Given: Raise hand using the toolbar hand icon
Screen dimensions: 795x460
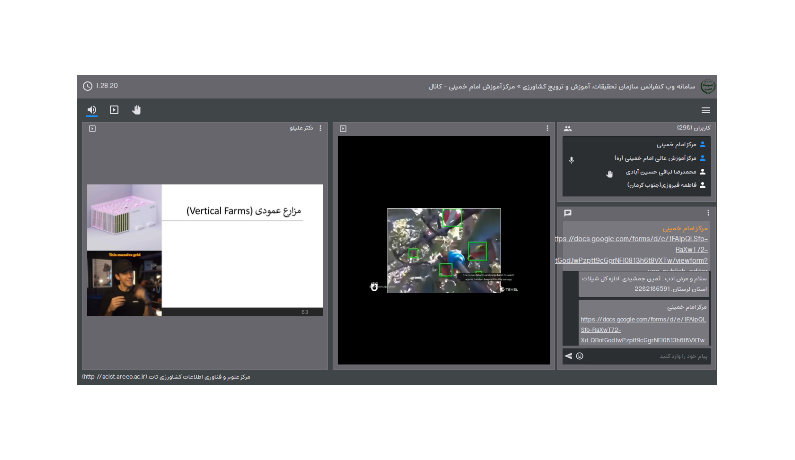Looking at the screenshot, I should pos(136,110).
